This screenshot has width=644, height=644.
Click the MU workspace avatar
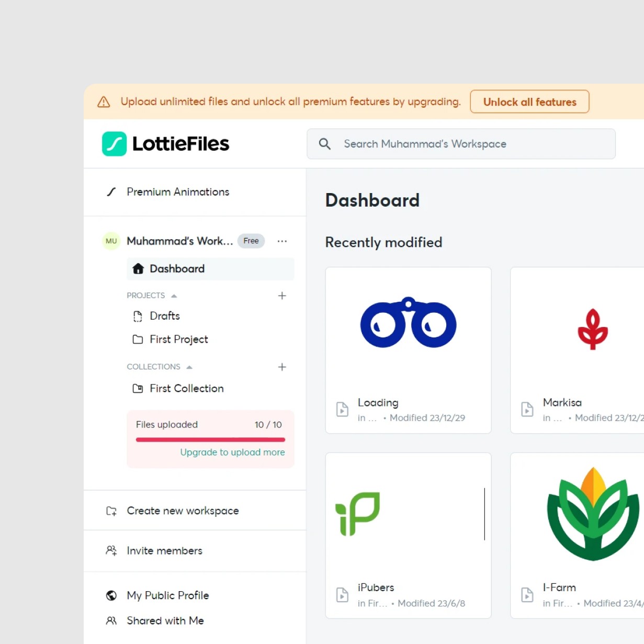(x=111, y=241)
